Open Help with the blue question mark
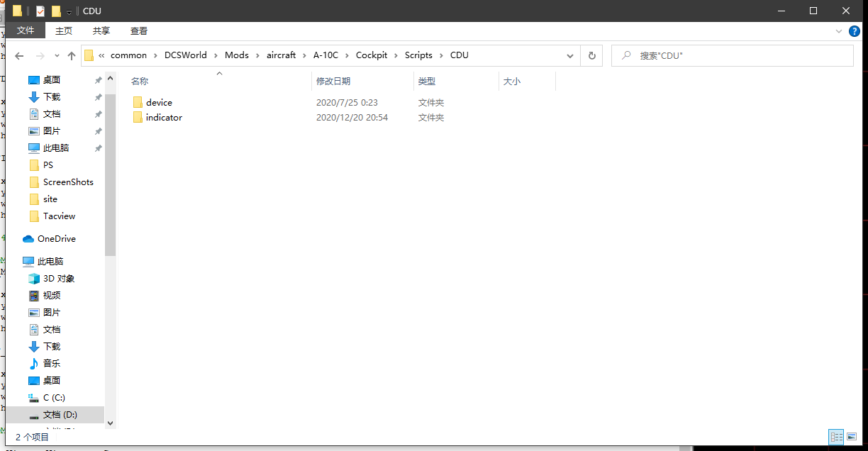The width and height of the screenshot is (868, 451). 855,31
